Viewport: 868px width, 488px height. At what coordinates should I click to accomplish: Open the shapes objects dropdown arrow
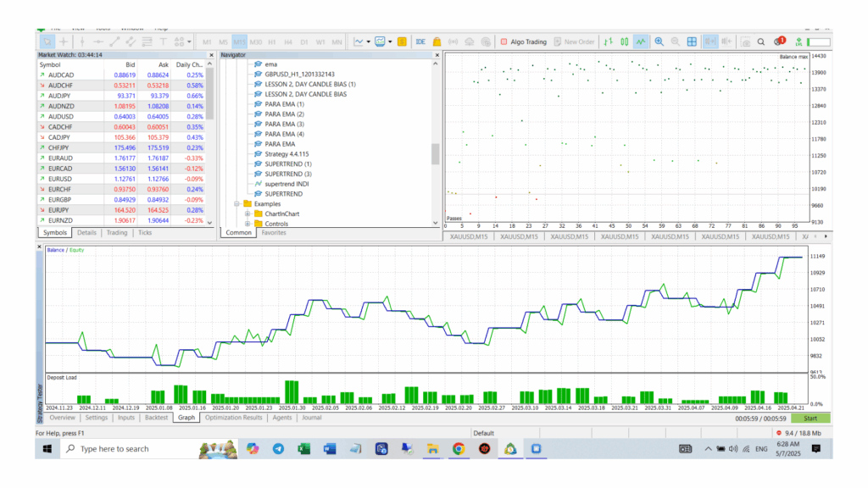coord(189,42)
